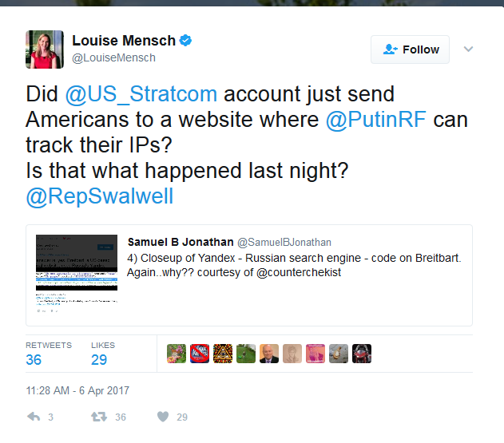Image resolution: width=504 pixels, height=443 pixels.
Task: Open the @PutinRF mention
Action: [376, 120]
